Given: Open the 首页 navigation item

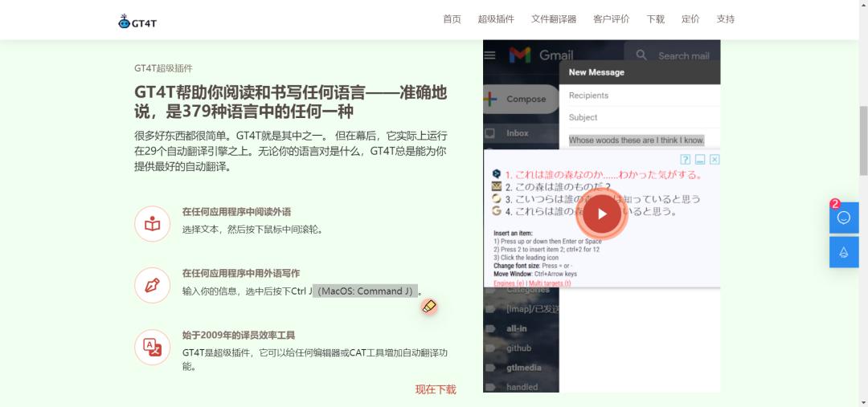Looking at the screenshot, I should pos(452,19).
